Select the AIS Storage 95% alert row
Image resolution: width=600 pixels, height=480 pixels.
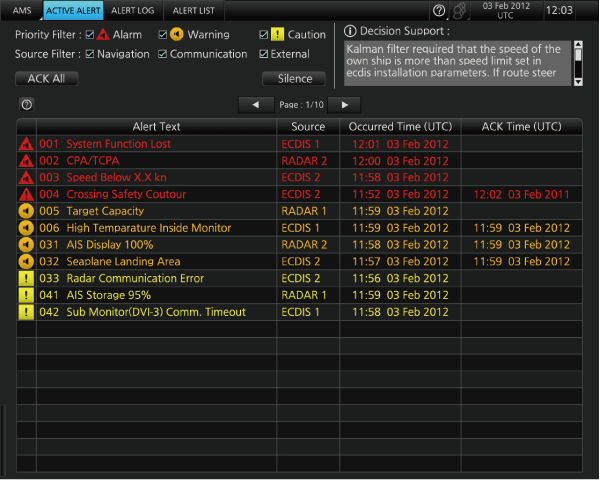[x=300, y=295]
